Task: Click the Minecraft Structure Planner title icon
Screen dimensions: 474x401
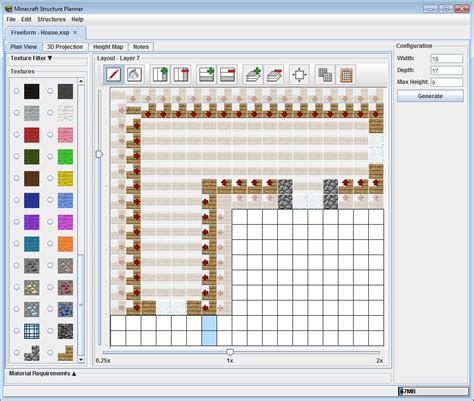Action: point(9,8)
